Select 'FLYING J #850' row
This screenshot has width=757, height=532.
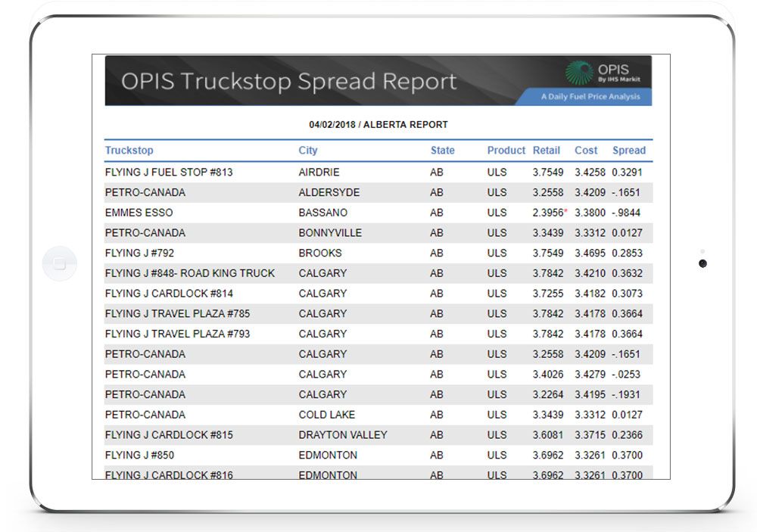[378, 456]
